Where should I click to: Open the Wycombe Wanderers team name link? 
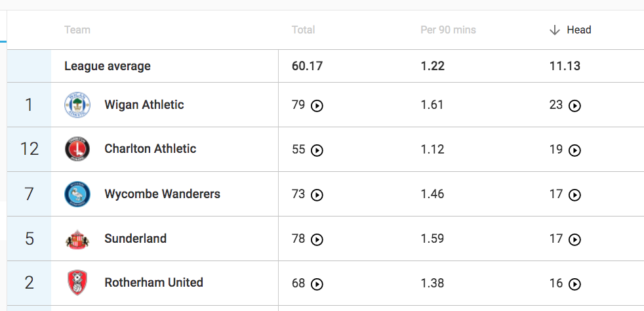click(x=162, y=194)
